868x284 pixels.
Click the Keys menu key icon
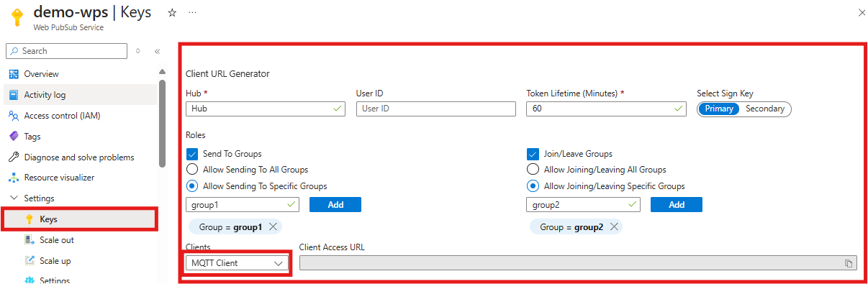point(30,219)
